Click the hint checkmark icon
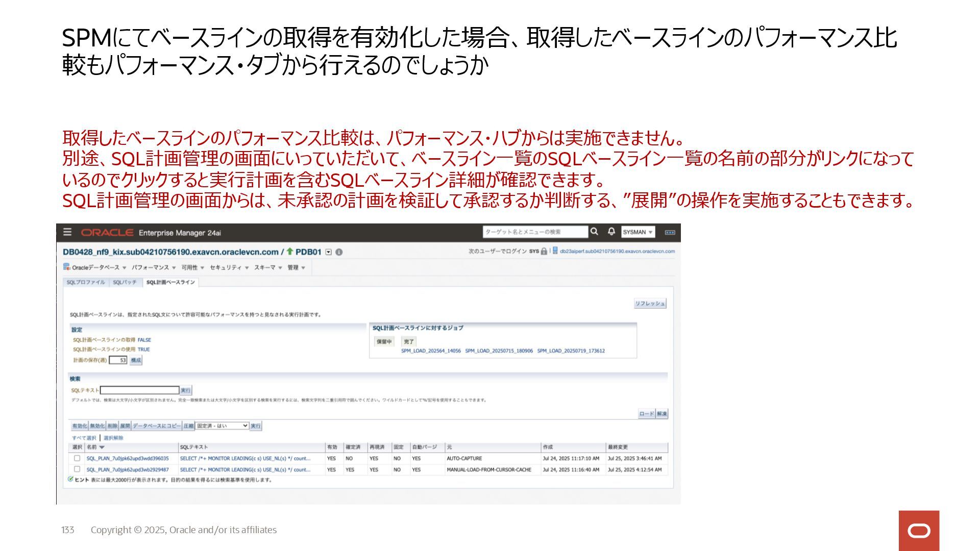The image size is (980, 551). (x=70, y=479)
